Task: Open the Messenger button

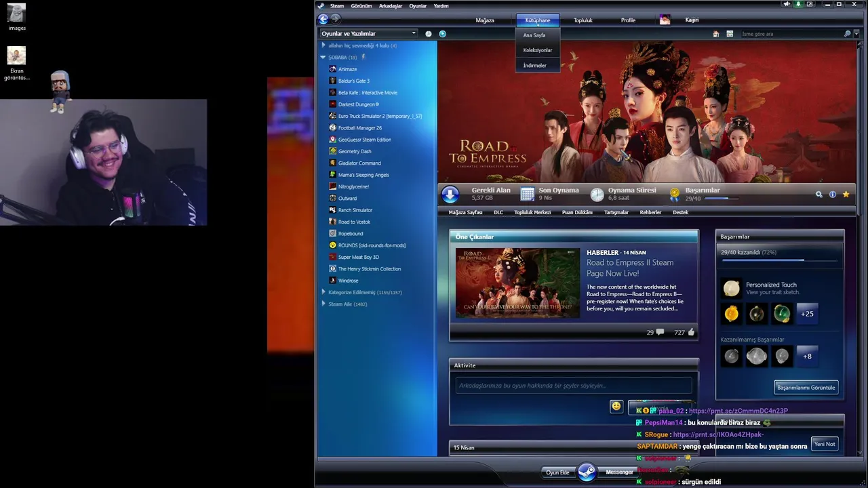Action: click(x=619, y=472)
